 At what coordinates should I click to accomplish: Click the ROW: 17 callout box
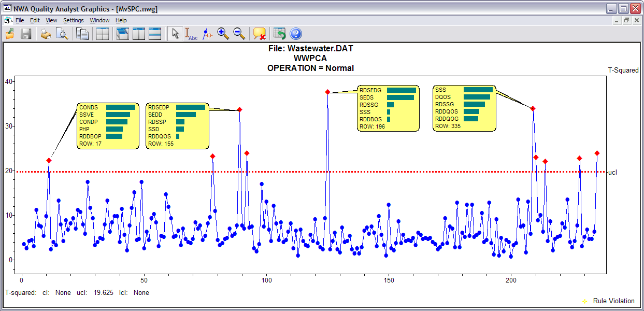(x=108, y=126)
